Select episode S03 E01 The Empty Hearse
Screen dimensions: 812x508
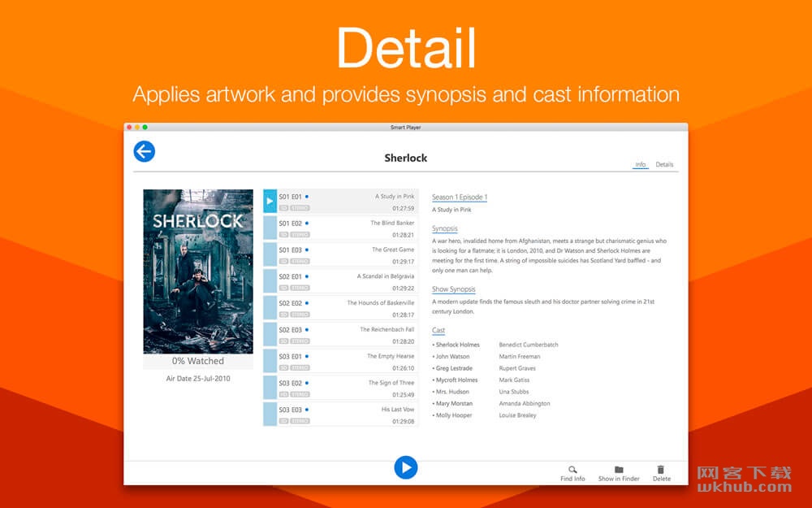[340, 362]
